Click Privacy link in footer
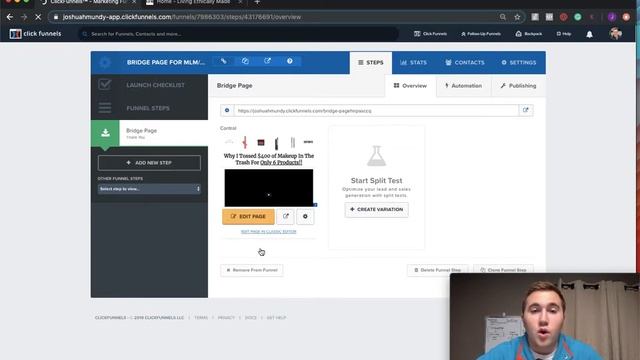Image resolution: width=640 pixels, height=360 pixels. (x=226, y=318)
